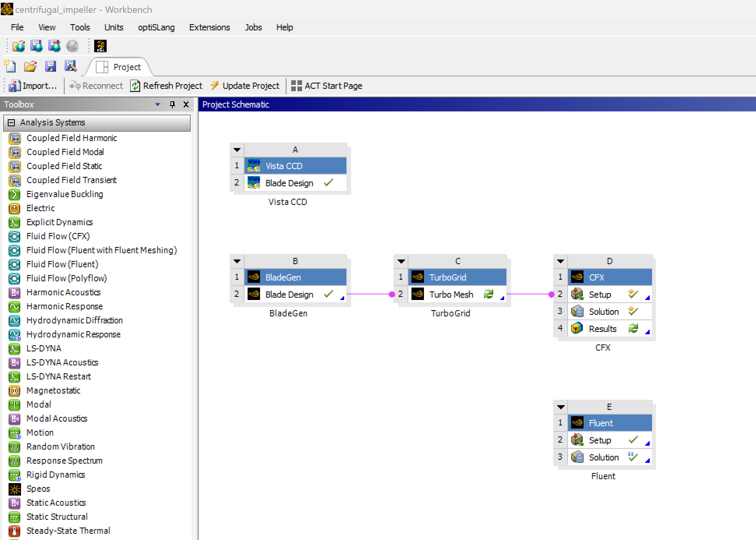Screen dimensions: 756x540
Task: Click Update Project
Action: 245,86
